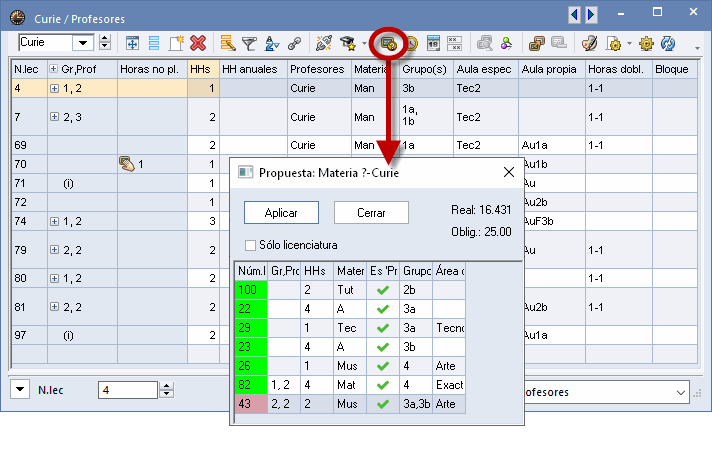The width and height of the screenshot is (712, 452).
Task: Open the Curie teacher dropdown
Action: click(104, 43)
